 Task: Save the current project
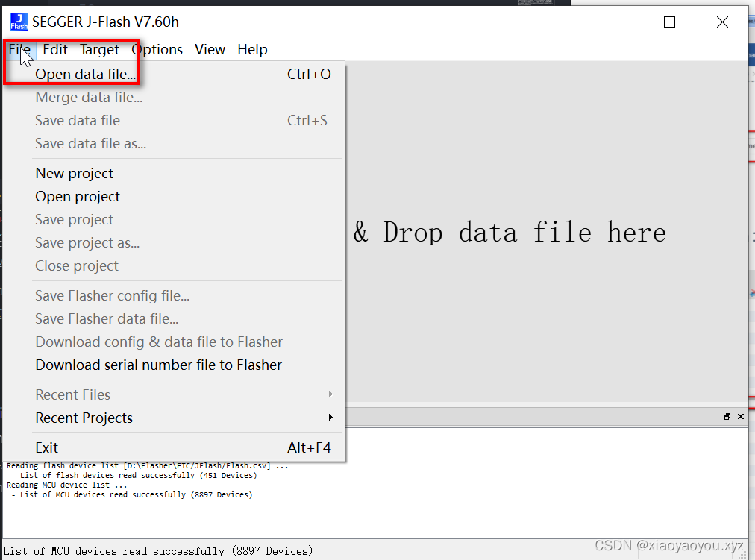point(74,219)
